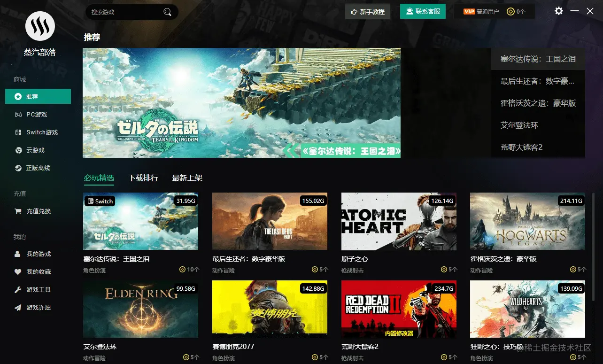Screen dimensions: 603x364
Task: Open 我的游戏 page
Action: click(x=38, y=254)
